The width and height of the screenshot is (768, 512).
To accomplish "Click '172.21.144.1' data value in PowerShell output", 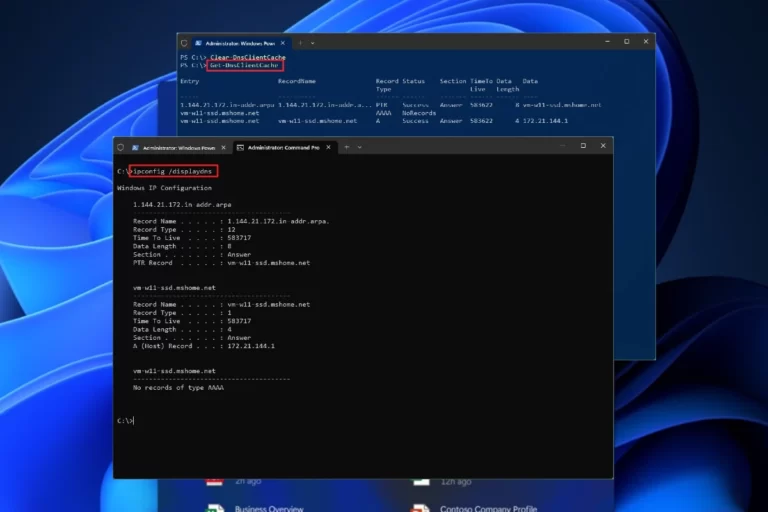I will 545,121.
